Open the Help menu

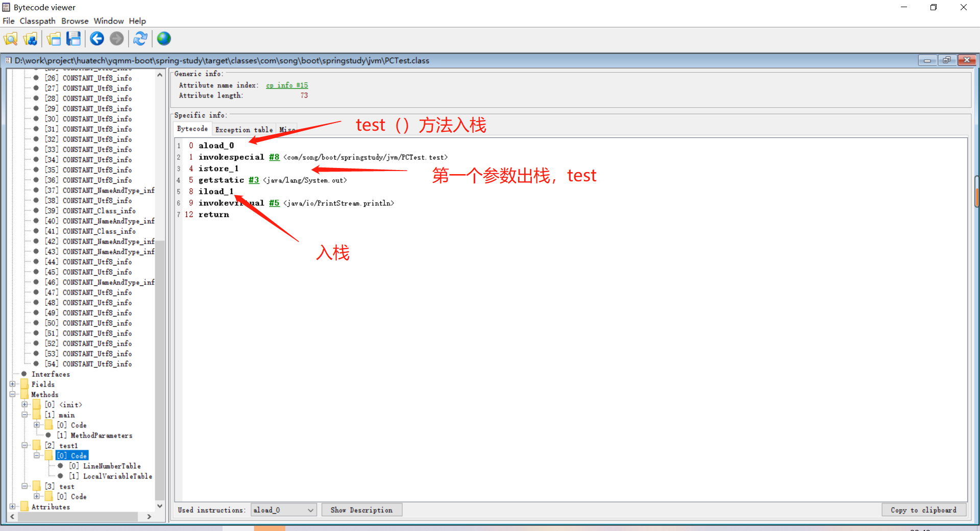coord(137,21)
